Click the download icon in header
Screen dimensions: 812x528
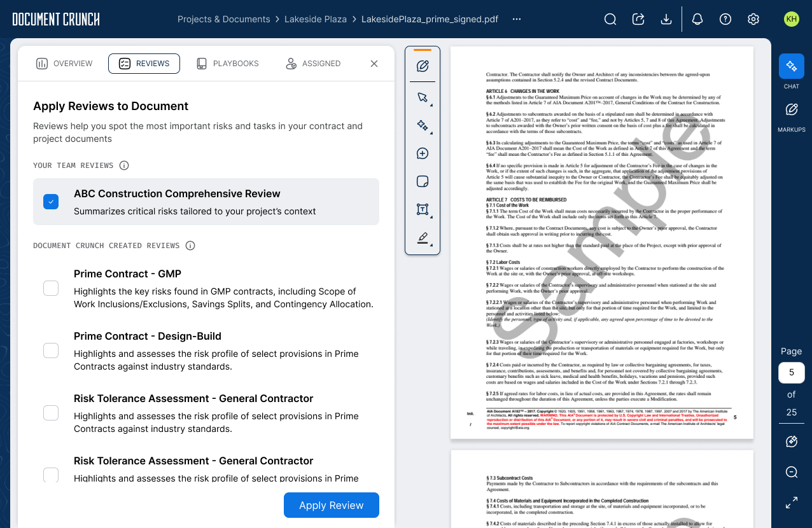pos(666,19)
